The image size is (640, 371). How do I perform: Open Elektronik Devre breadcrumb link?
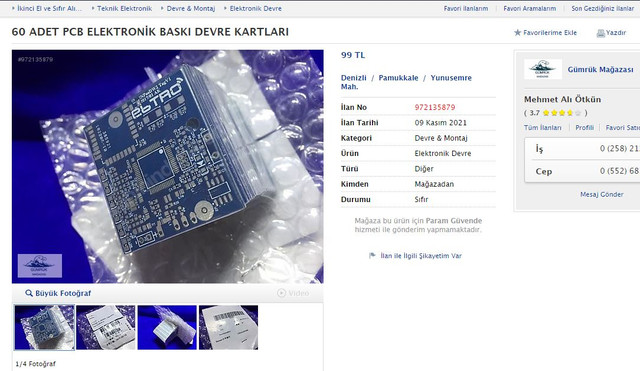(x=256, y=8)
